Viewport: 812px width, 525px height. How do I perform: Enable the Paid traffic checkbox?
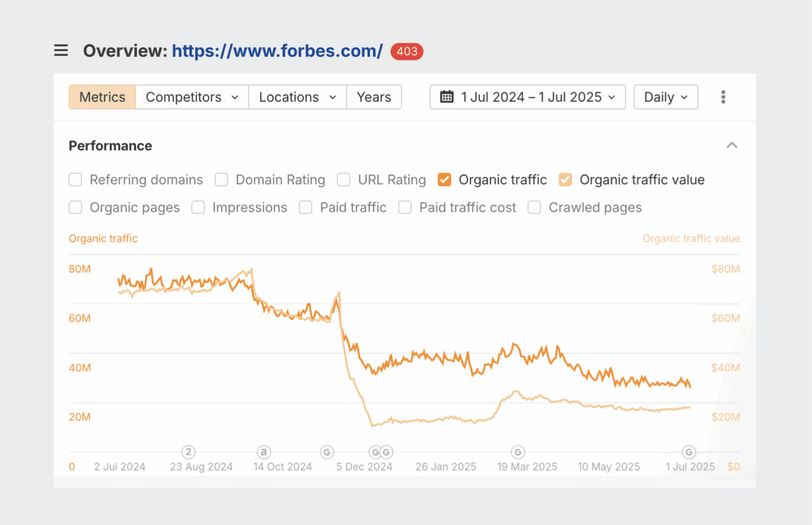[x=306, y=208]
